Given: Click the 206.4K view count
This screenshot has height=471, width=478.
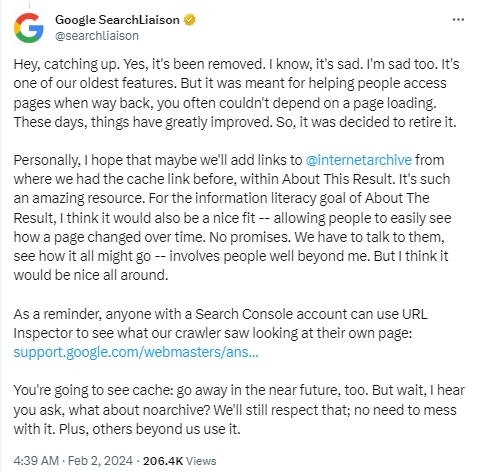Looking at the screenshot, I should tap(163, 461).
